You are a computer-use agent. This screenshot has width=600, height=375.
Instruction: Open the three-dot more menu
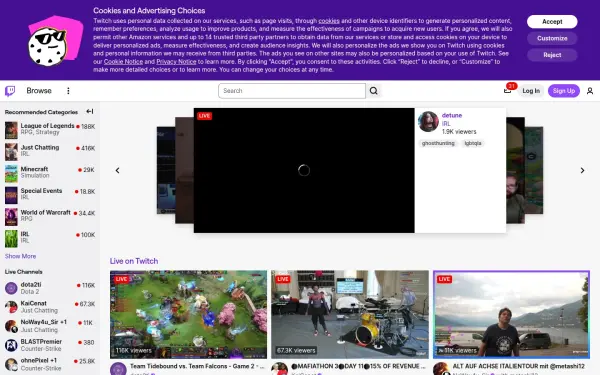68,91
